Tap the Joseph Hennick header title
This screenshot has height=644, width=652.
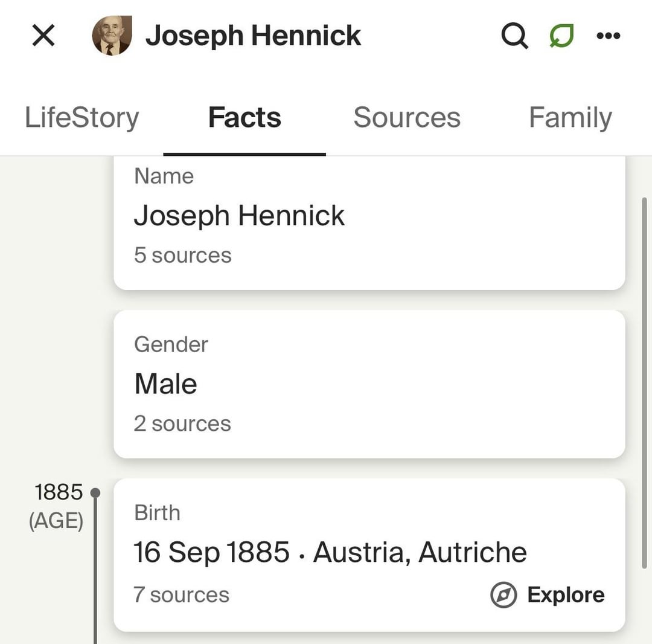coord(253,36)
